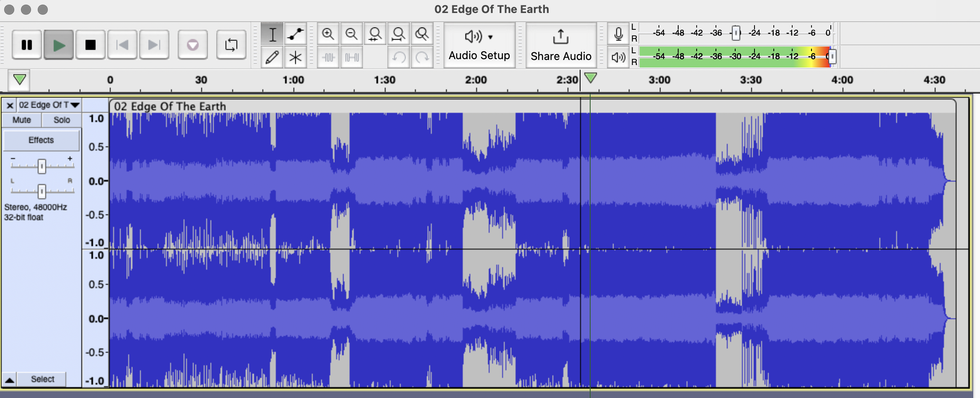
Task: Click the Undo arrow
Action: coord(398,57)
